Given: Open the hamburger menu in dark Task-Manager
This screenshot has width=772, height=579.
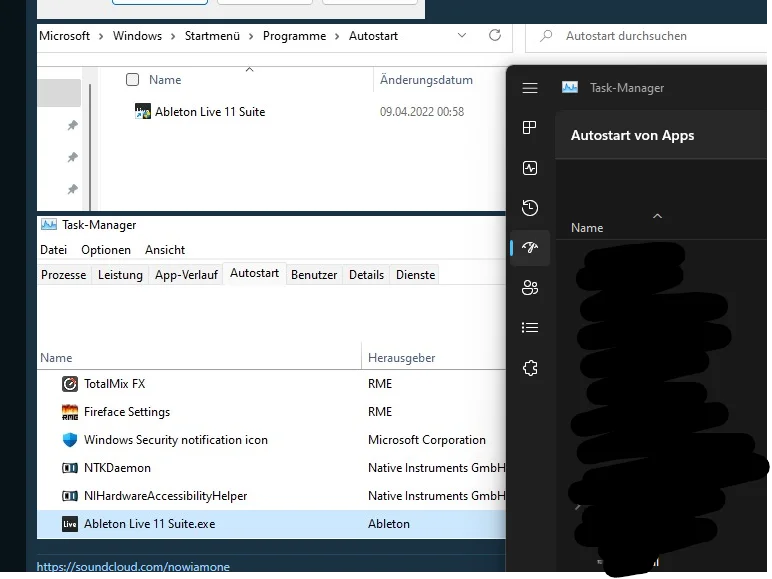Looking at the screenshot, I should click(x=530, y=88).
